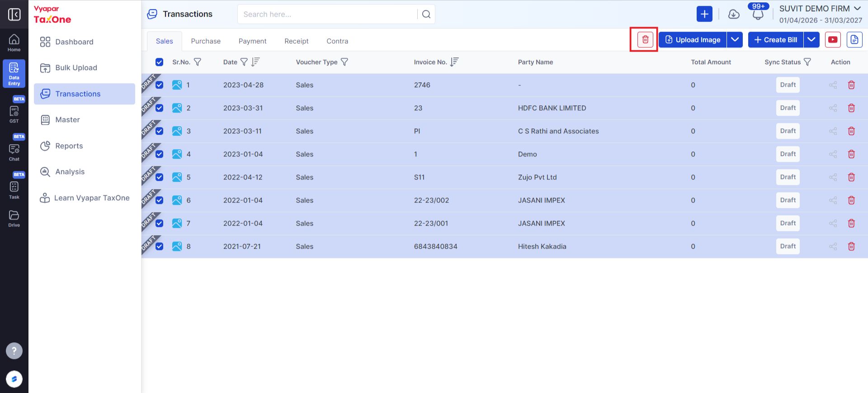This screenshot has width=868, height=393.
Task: Open the SUVIT DEMO FIRM company dropdown
Action: 820,9
